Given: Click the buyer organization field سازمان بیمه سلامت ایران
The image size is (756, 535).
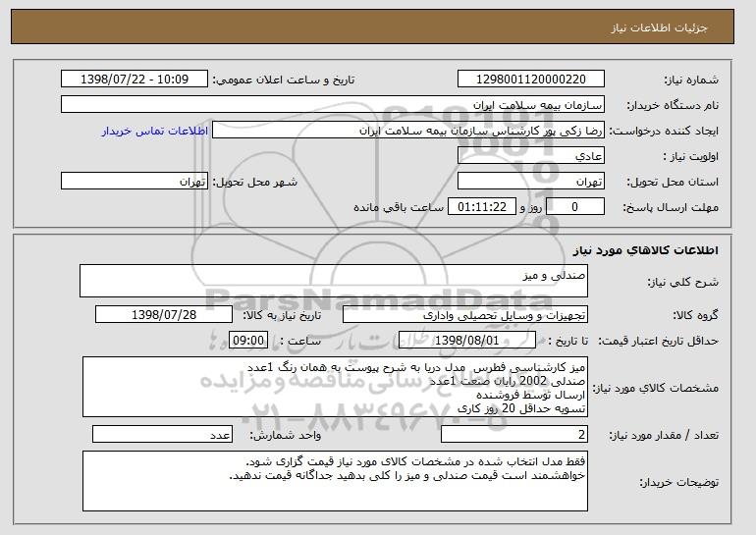Looking at the screenshot, I should pos(333,105).
